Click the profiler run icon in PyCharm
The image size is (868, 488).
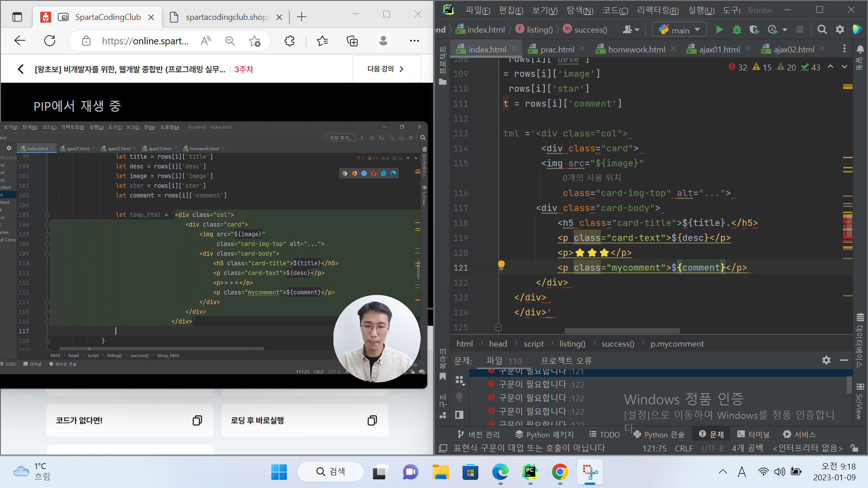click(x=772, y=30)
